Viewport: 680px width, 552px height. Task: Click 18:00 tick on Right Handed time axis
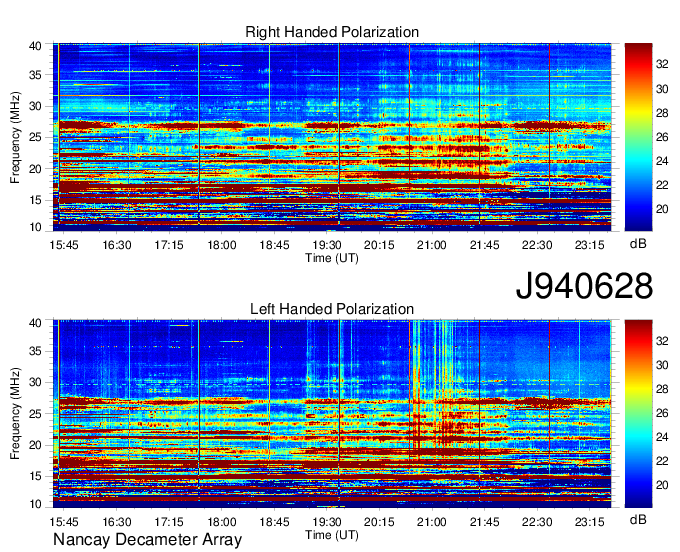click(222, 245)
